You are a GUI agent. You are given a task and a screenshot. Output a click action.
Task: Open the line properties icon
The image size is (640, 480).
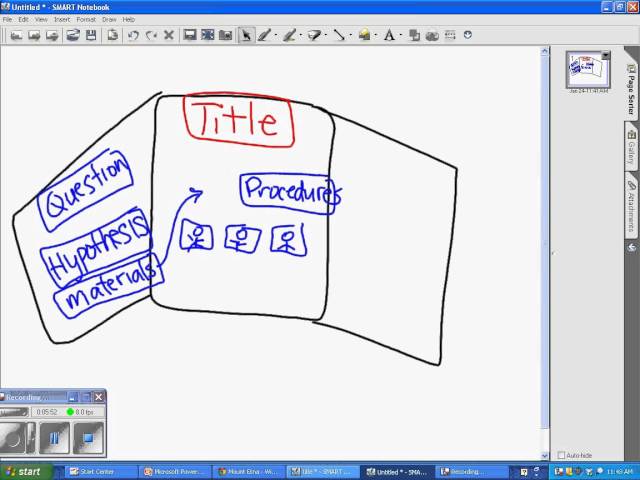pos(450,36)
